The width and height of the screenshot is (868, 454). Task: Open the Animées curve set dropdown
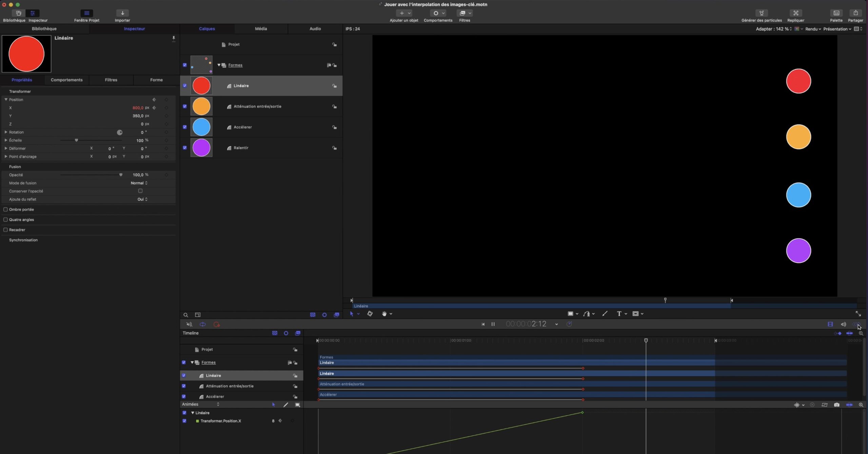[x=201, y=405]
